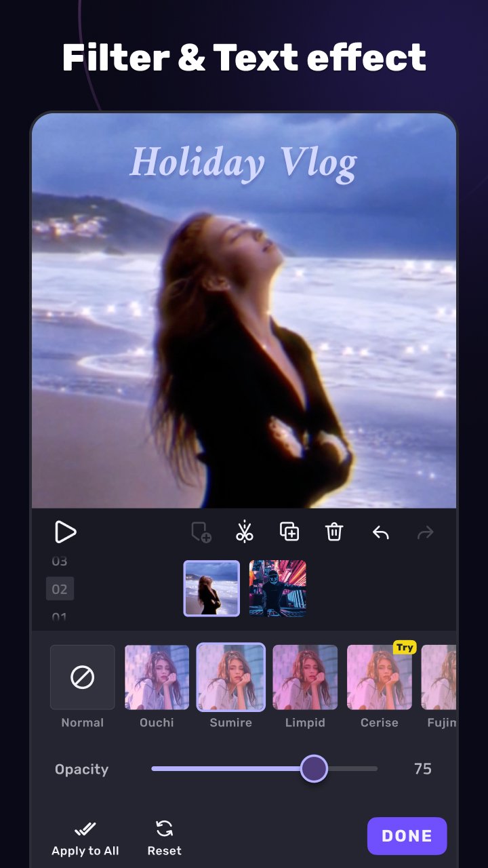
Task: Select the Normal no-filter option
Action: 83,677
